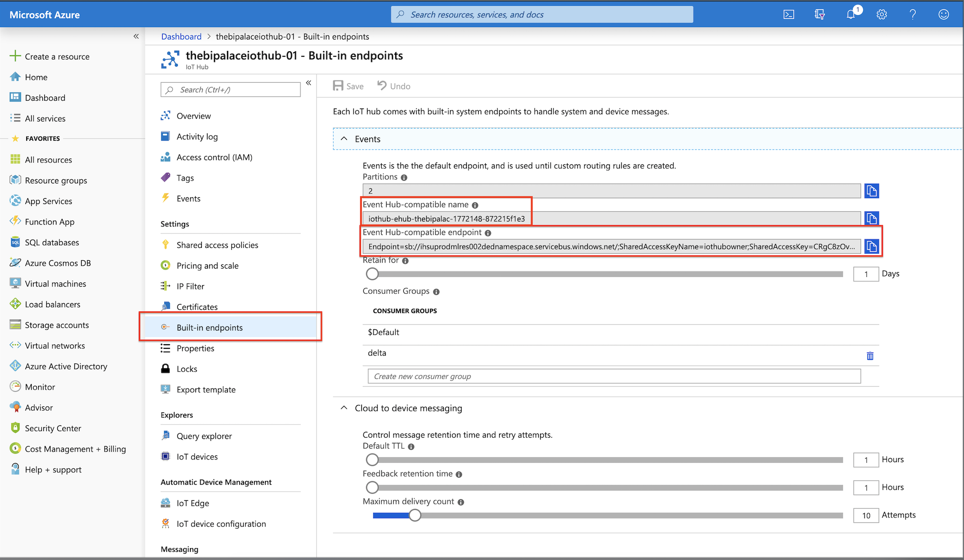
Task: Open Cloud Shell icon in top bar
Action: (x=788, y=15)
